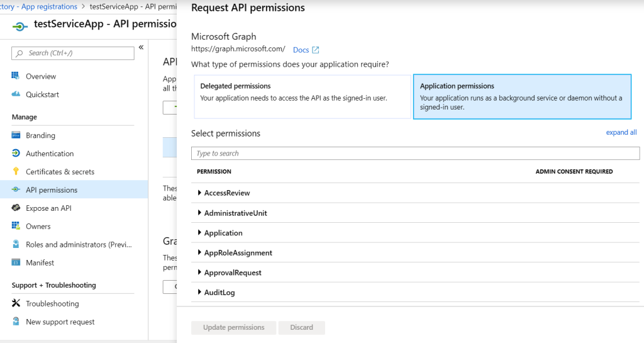Image resolution: width=644 pixels, height=343 pixels.
Task: Click the Certificates & secrets key icon
Action: coord(16,172)
